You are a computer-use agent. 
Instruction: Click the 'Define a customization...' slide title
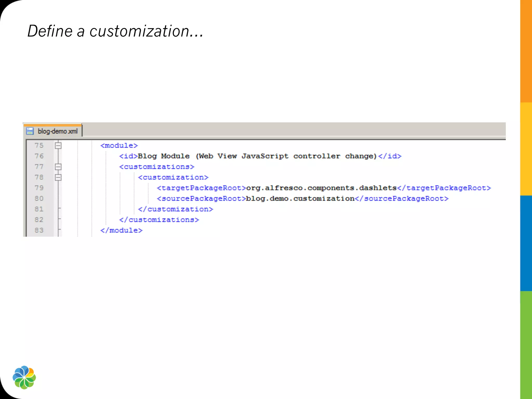[x=115, y=31]
